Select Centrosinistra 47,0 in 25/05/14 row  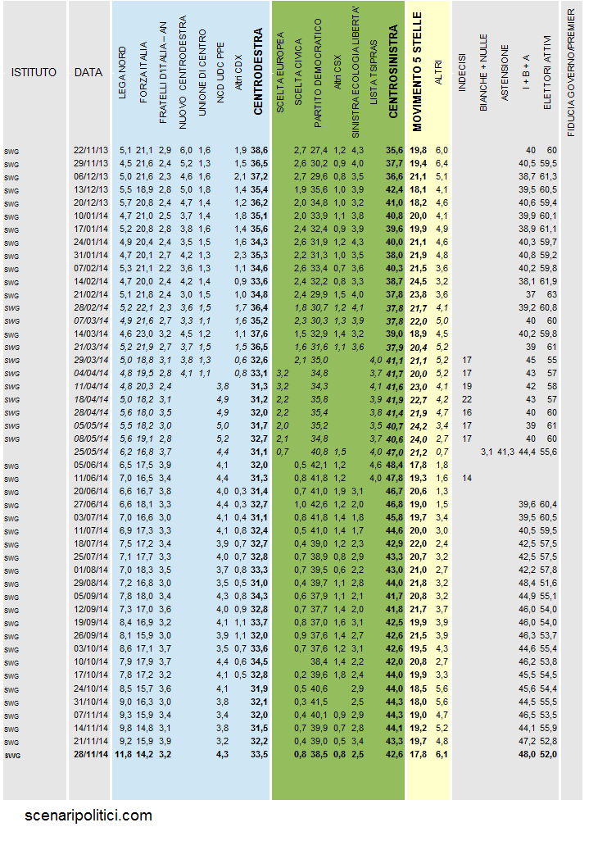(394, 452)
